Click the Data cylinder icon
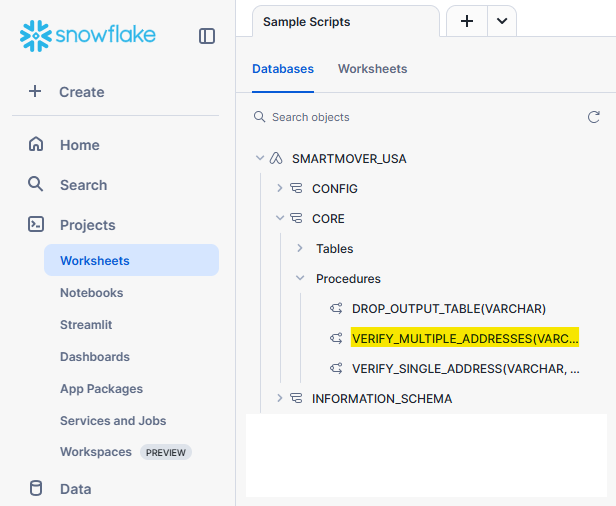The image size is (616, 506). [x=36, y=488]
